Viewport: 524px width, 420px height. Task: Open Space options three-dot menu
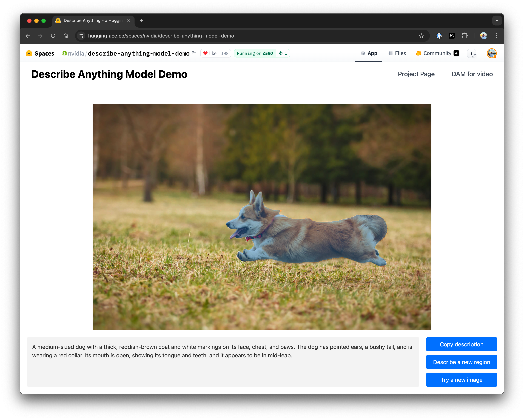click(471, 53)
